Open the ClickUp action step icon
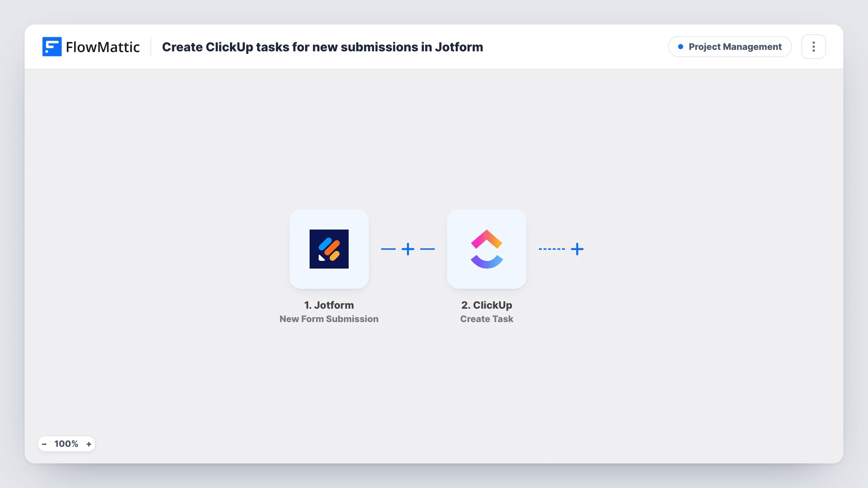Image resolution: width=868 pixels, height=488 pixels. click(486, 249)
